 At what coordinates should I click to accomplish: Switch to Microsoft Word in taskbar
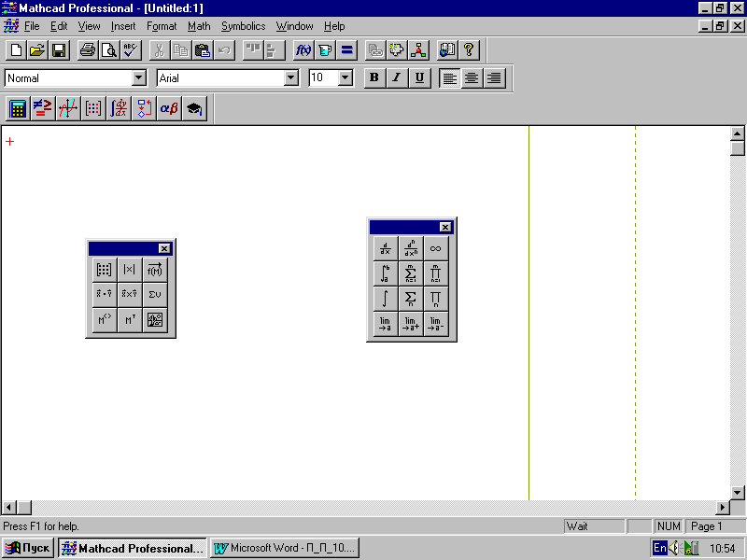tap(285, 548)
